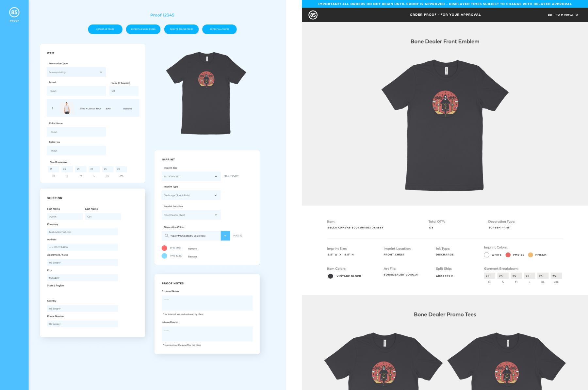The image size is (588, 390).
Task: Expand the Imprint Size dropdown
Action: (191, 176)
